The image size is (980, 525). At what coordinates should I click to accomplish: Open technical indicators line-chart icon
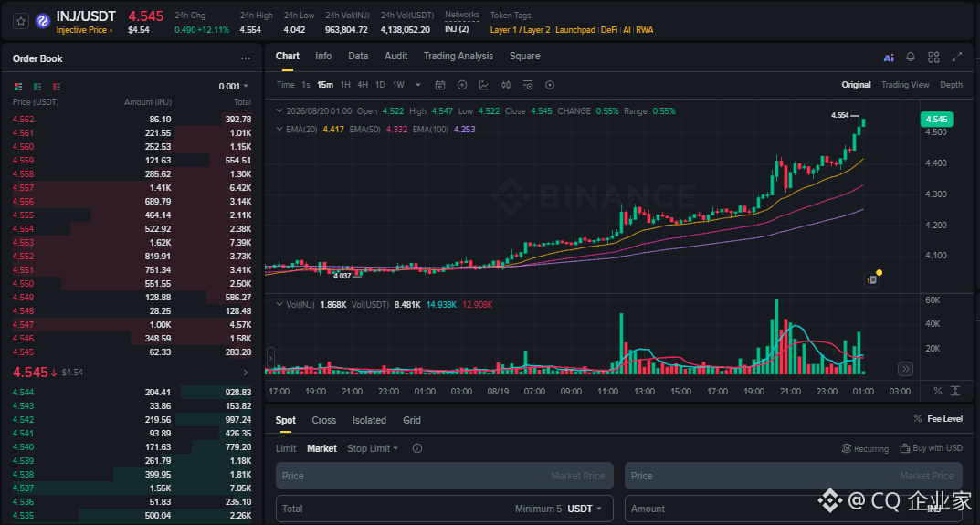pos(484,85)
